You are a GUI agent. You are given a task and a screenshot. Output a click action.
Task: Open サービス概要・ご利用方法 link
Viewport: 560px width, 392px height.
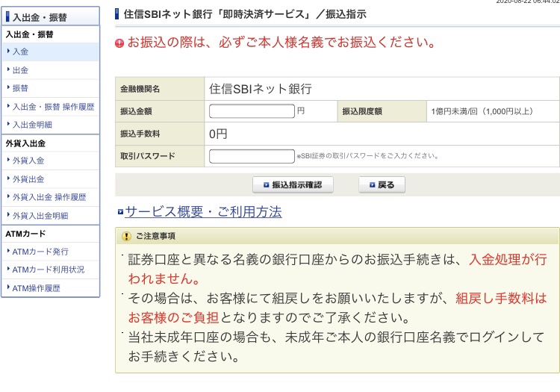(203, 212)
